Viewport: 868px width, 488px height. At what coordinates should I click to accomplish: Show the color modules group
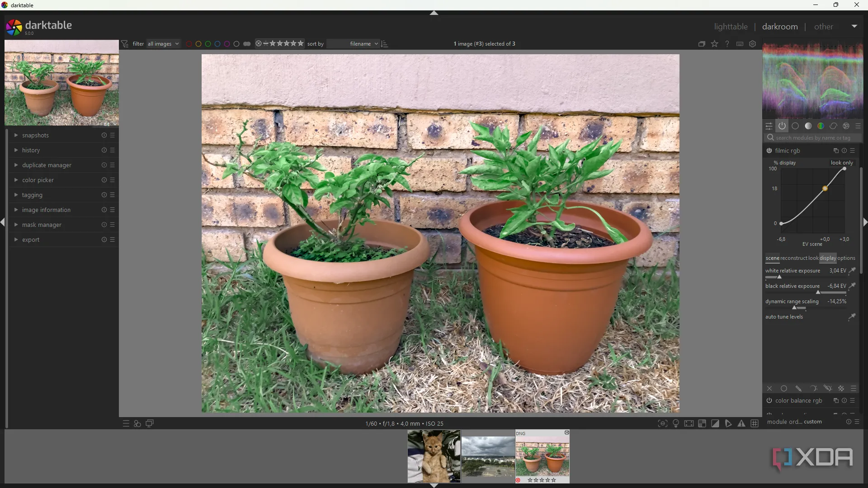click(821, 126)
